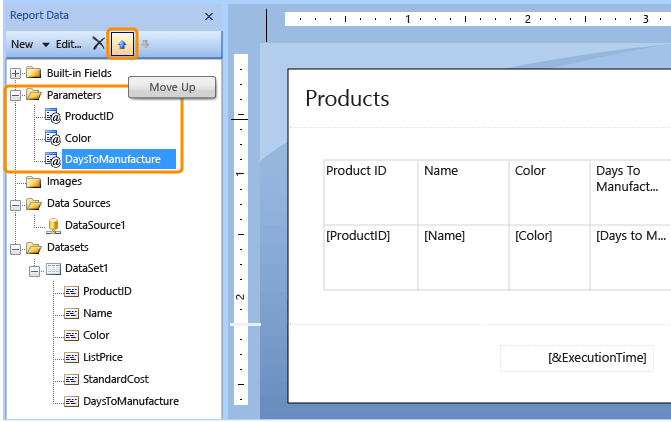671x422 pixels.
Task: Collapse the Data Sources node
Action: [x=15, y=205]
